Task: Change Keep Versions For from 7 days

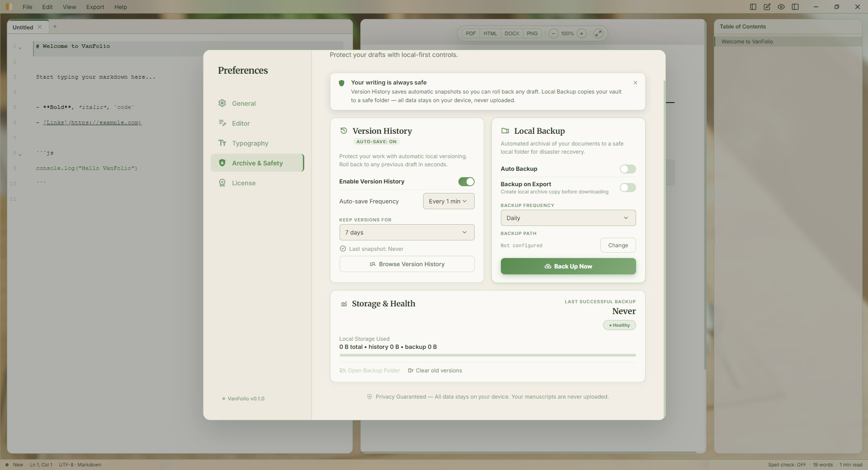Action: click(406, 232)
